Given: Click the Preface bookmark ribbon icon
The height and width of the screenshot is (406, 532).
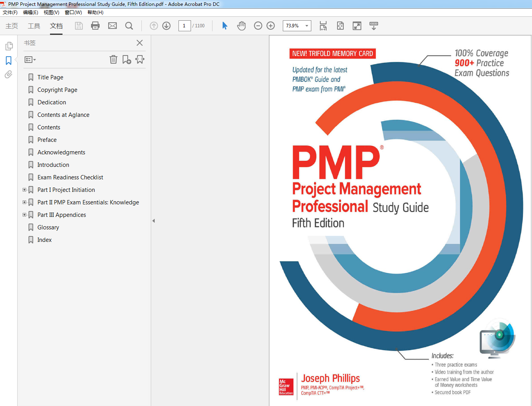Looking at the screenshot, I should tap(31, 140).
